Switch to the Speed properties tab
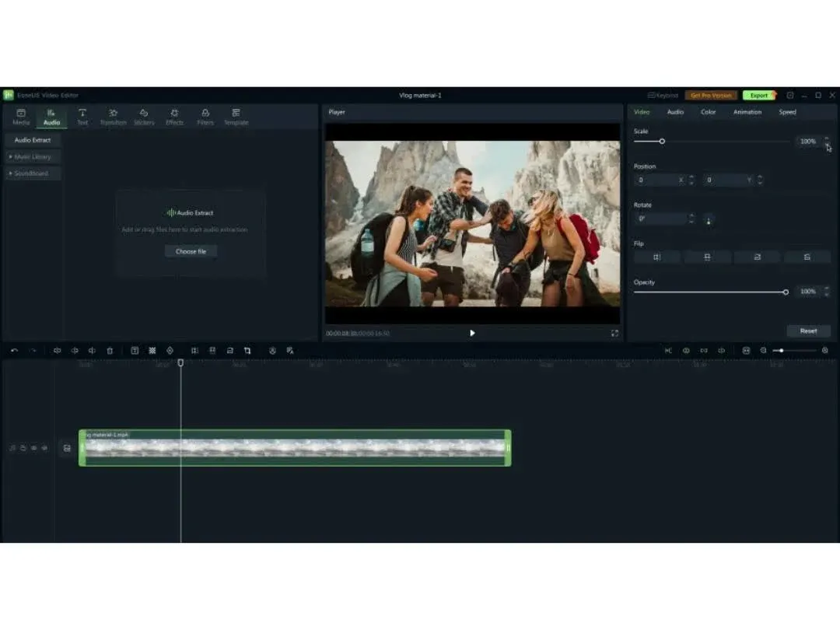Viewport: 840px width, 630px height. pyautogui.click(x=787, y=112)
